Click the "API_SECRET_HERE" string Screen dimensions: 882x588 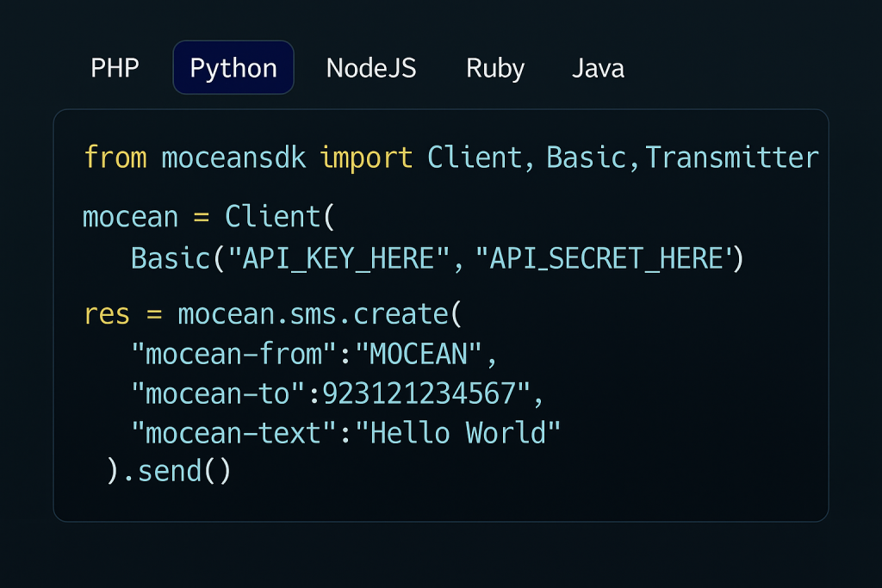coord(605,258)
